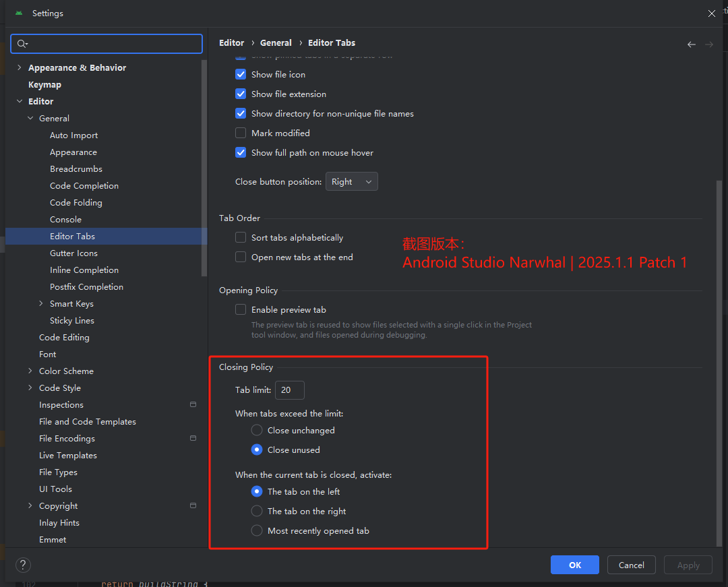Screen dimensions: 728x587
Task: Enable preview tab checkbox
Action: click(241, 309)
